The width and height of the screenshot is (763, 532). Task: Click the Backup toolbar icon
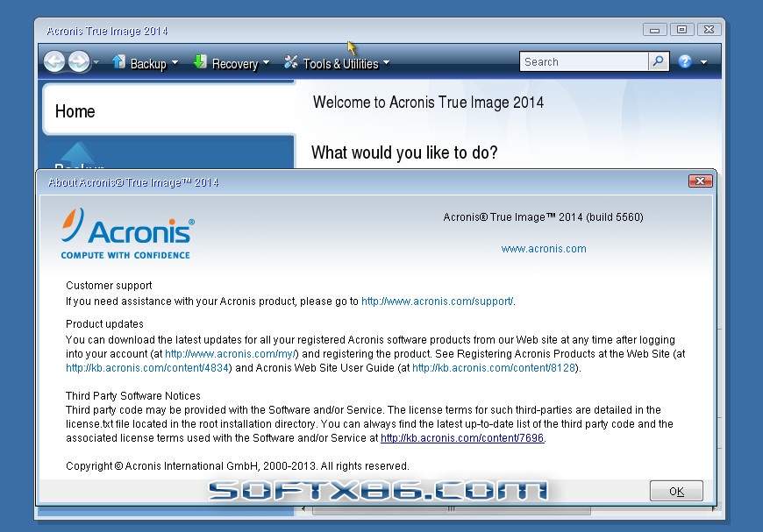point(118,62)
